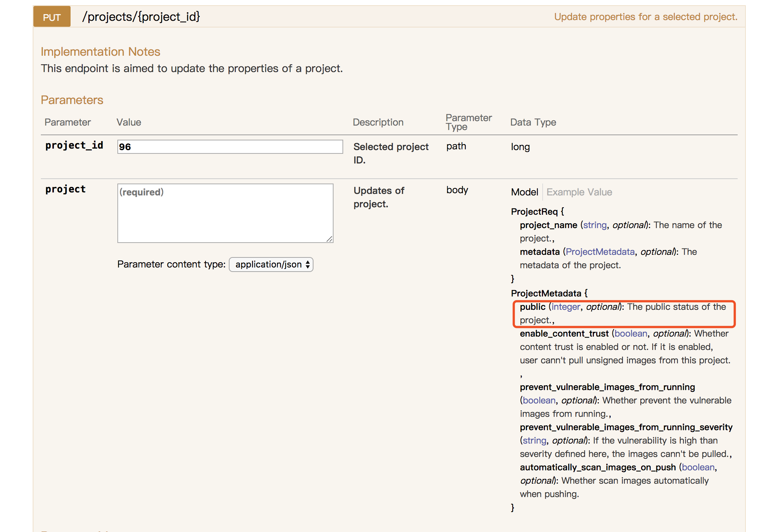Click the ProjectMetadata type link

pyautogui.click(x=600, y=252)
